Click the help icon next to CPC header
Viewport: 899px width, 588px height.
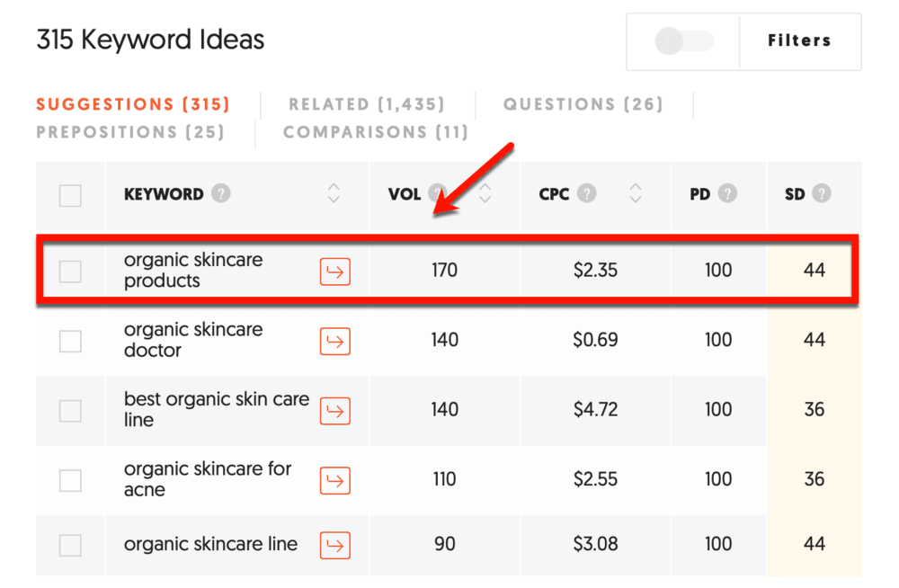click(588, 193)
